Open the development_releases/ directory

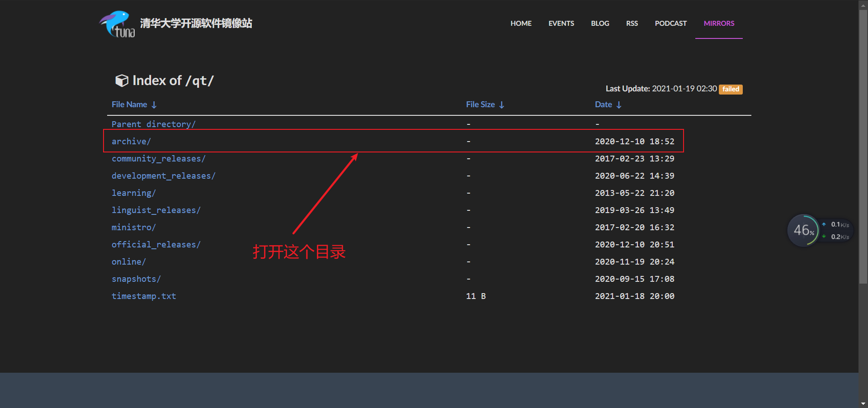pyautogui.click(x=164, y=176)
